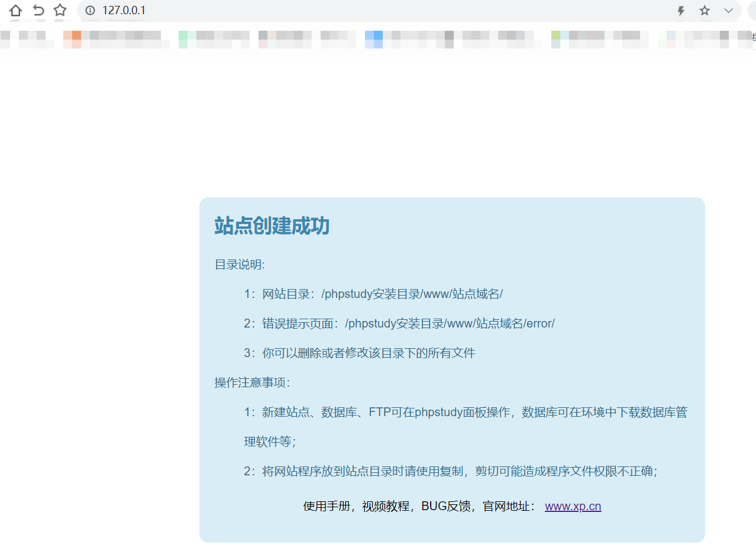Expand the address bar dropdown chevron
The height and width of the screenshot is (548, 756).
click(729, 11)
